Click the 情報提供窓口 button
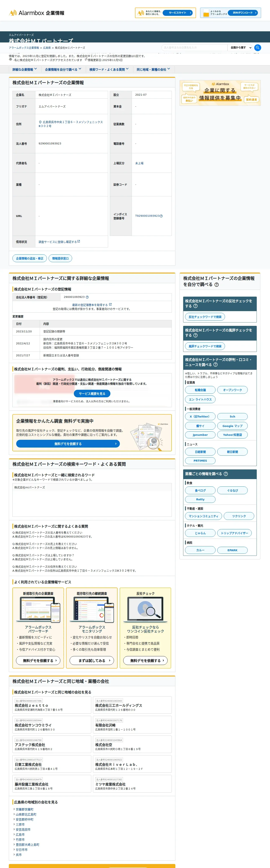The image size is (270, 868). tap(60, 258)
